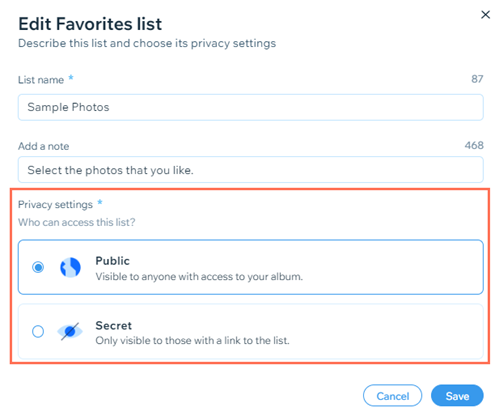Select the Secret radio button
Viewport: 499px width, 412px height.
coord(38,331)
